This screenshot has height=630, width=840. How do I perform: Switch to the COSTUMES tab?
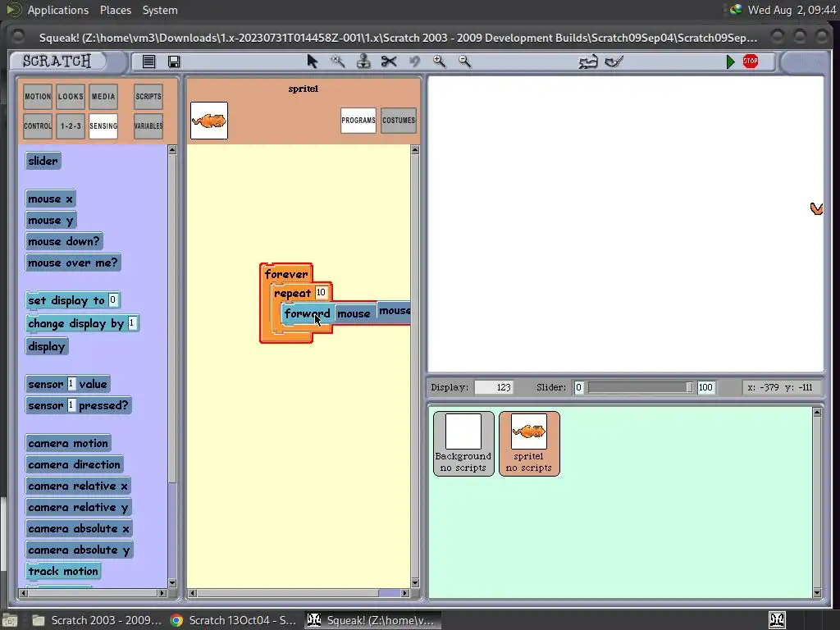pos(399,121)
